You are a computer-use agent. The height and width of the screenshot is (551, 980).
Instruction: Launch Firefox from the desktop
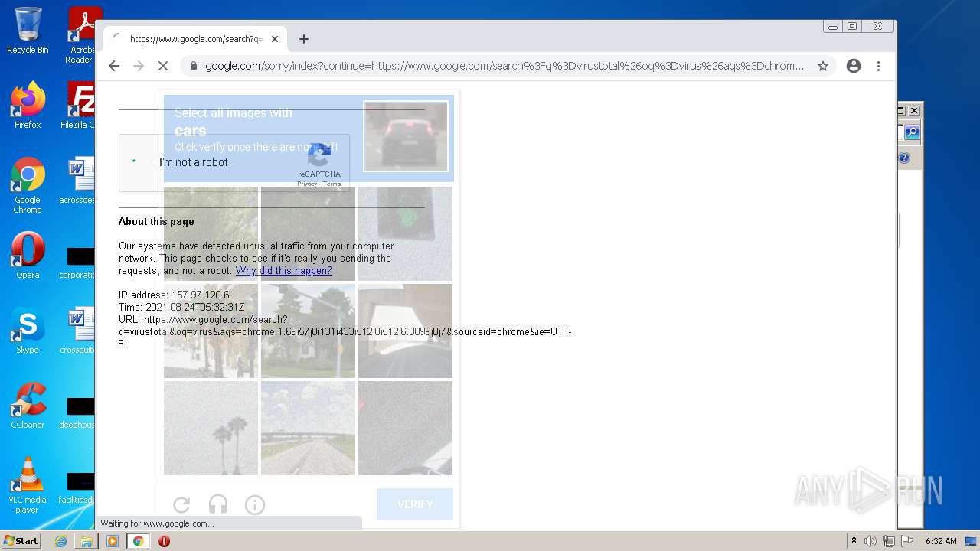coord(28,105)
